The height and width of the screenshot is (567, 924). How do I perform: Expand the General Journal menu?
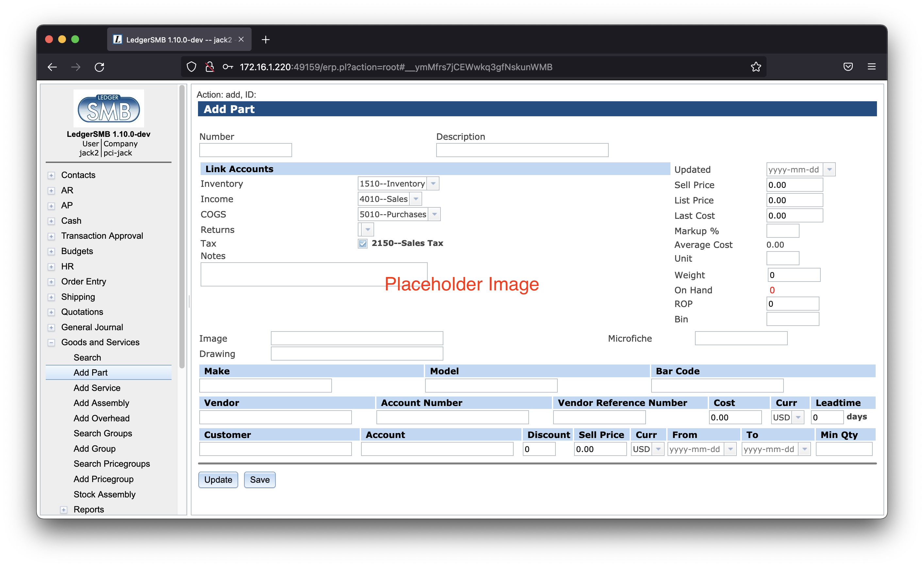(x=51, y=327)
